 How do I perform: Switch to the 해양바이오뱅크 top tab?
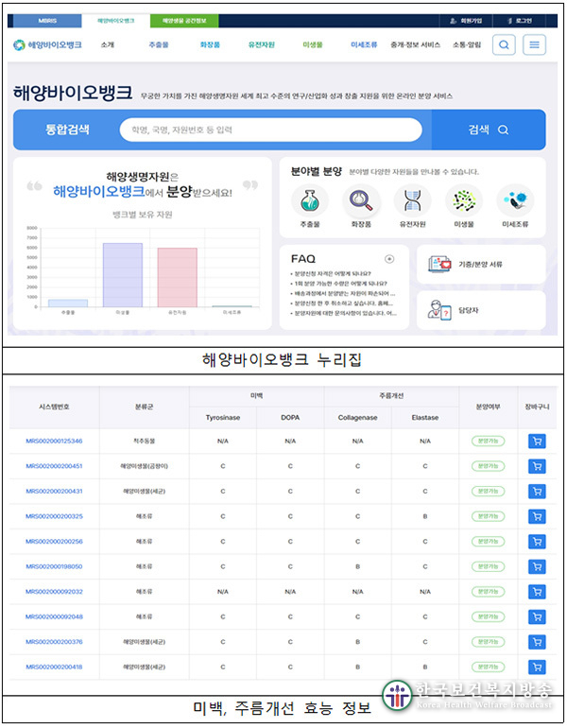pos(115,21)
